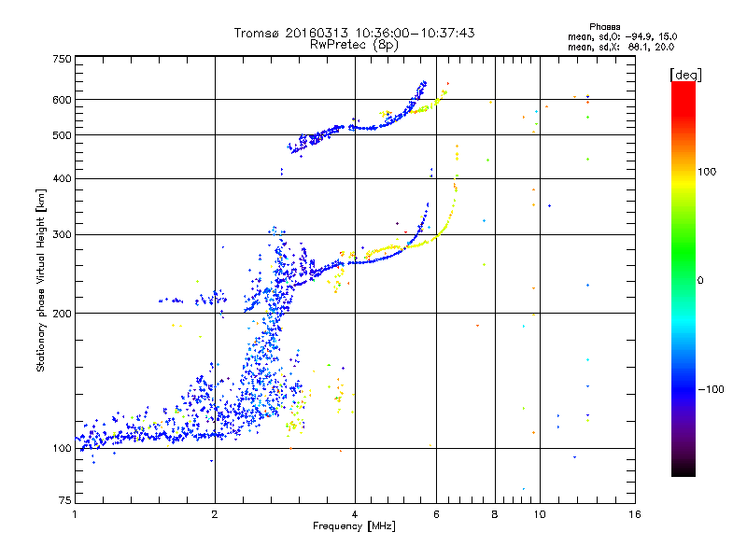This screenshot has width=747, height=560.
Task: Click the x-axis tick label "1"
Action: 75,514
